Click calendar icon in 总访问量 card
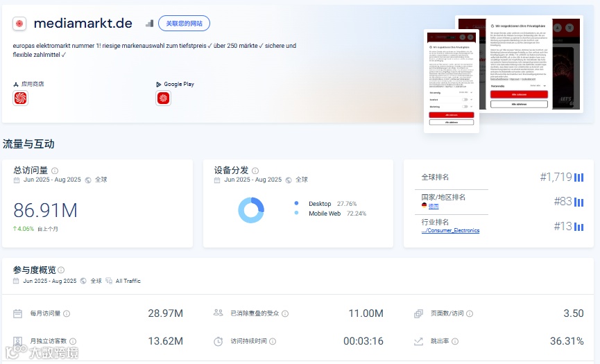Screen dimensions: 600x364 [17, 180]
